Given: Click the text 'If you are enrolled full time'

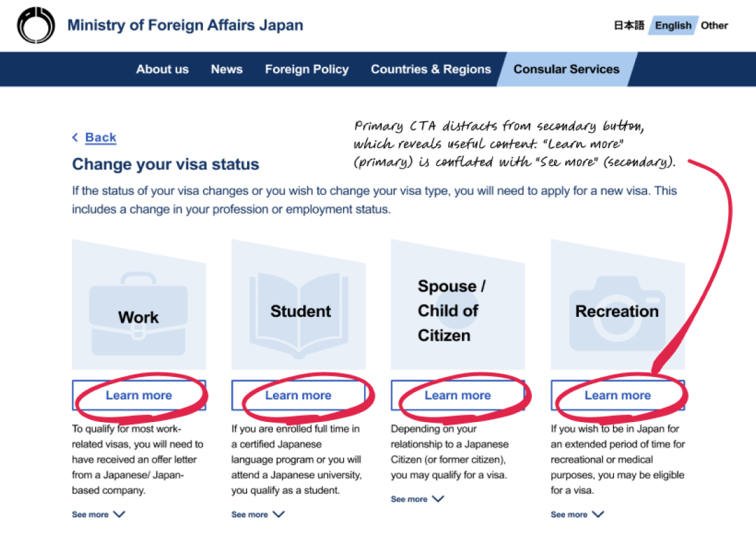Looking at the screenshot, I should point(297,460).
